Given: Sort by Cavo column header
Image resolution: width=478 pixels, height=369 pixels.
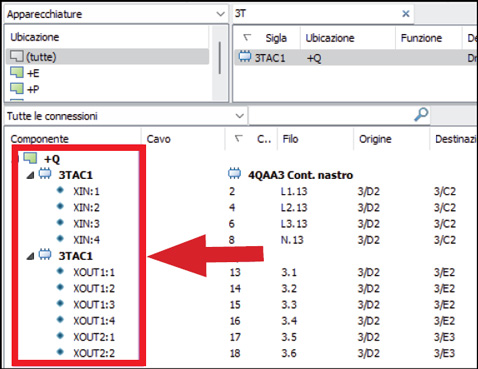Looking at the screenshot, I should tap(158, 139).
